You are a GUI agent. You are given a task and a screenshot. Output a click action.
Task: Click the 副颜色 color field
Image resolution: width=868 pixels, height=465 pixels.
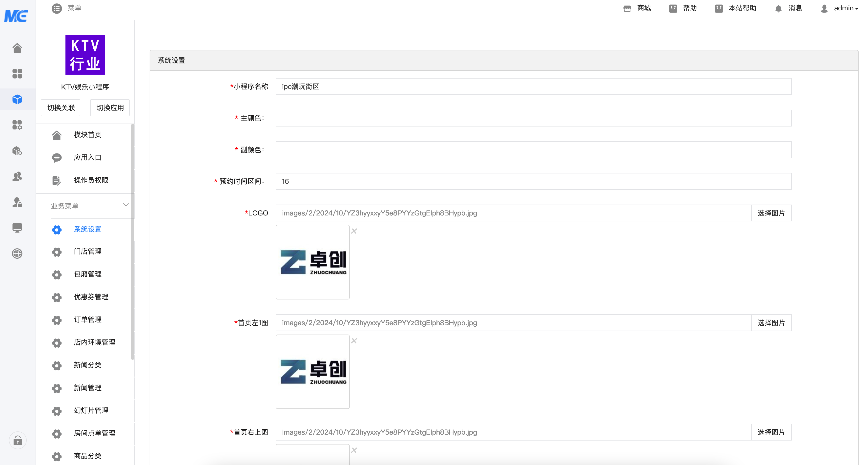tap(533, 150)
